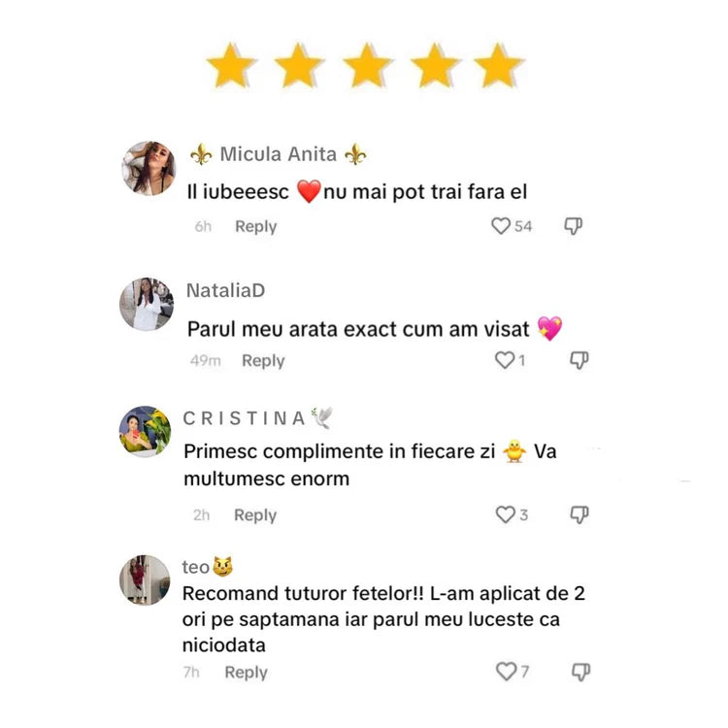Open teo's profile picture
Image resolution: width=728 pixels, height=728 pixels.
pyautogui.click(x=145, y=579)
